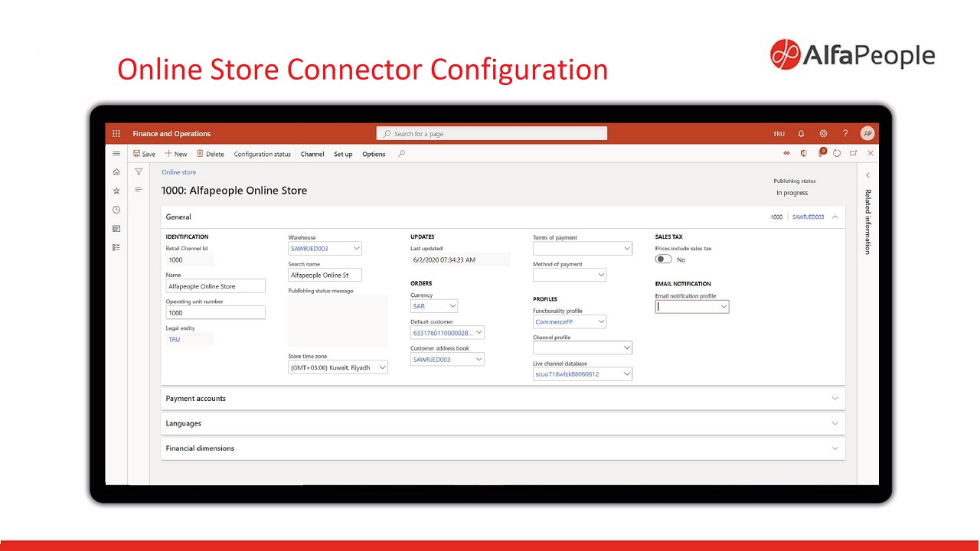Toggle the hamburger navigation pane
Viewport: 980px width, 551px height.
[x=116, y=154]
